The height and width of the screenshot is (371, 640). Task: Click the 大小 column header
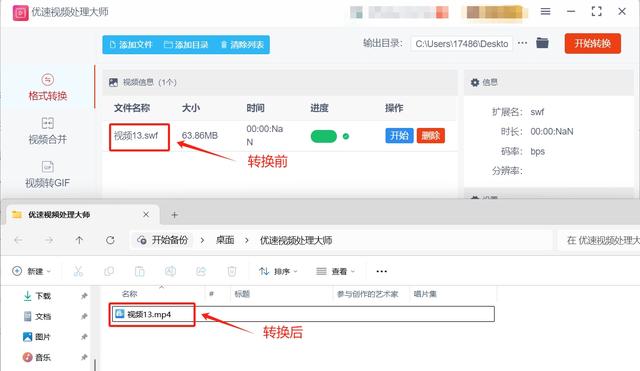click(x=191, y=108)
